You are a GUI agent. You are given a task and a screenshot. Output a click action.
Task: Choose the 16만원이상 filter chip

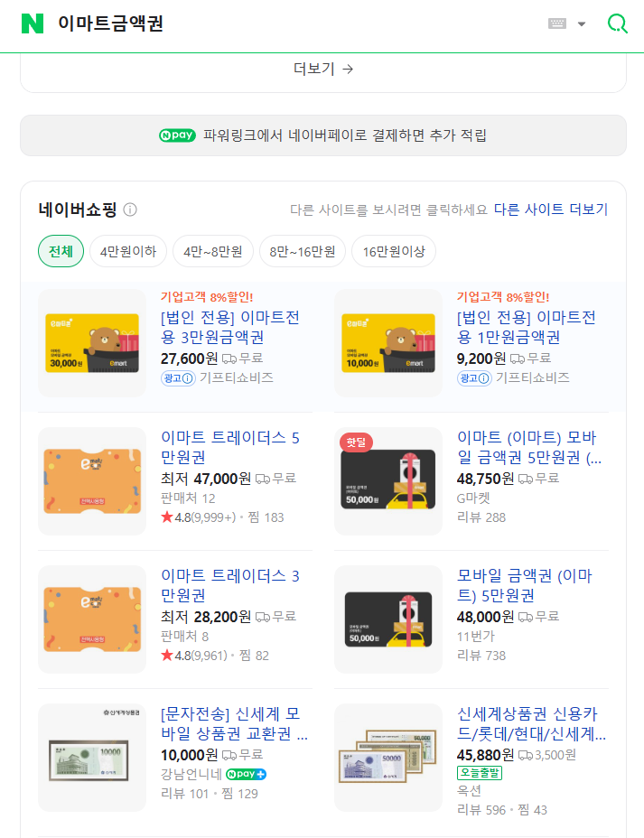[x=394, y=251]
